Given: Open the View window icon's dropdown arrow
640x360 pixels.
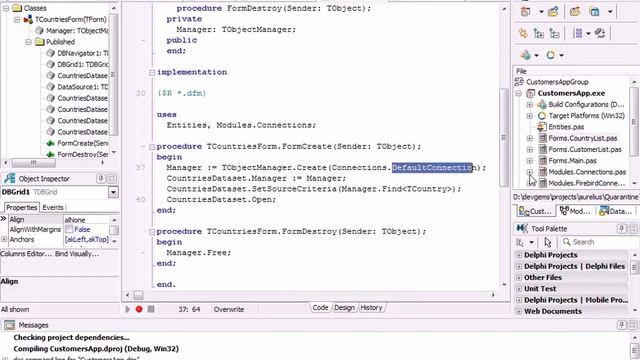Looking at the screenshot, I should [610, 12].
